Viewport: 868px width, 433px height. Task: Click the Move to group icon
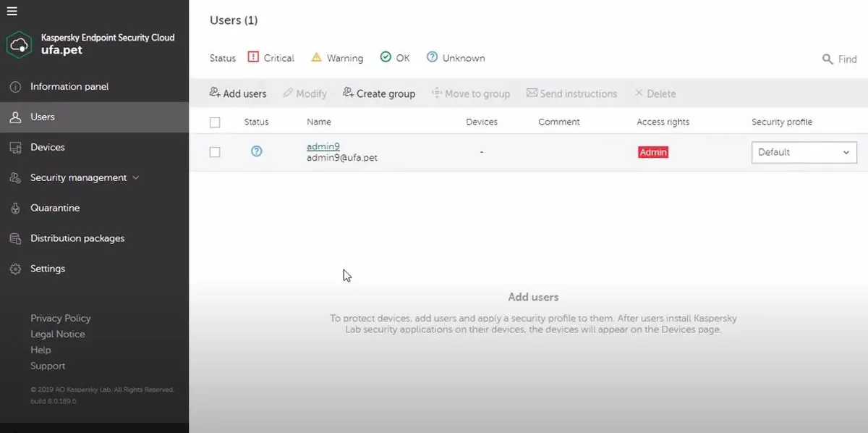pos(436,93)
